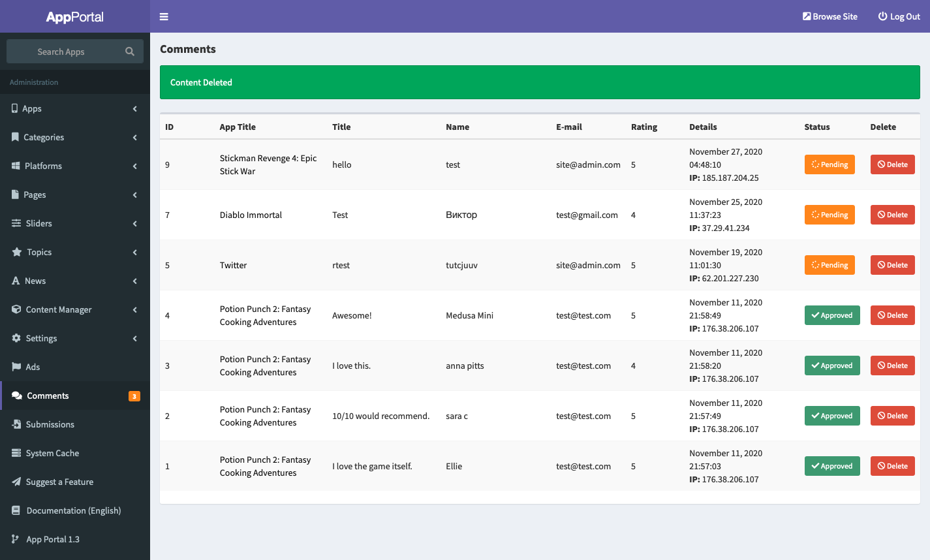This screenshot has width=930, height=560.
Task: Click the Documentation book icon
Action: pos(16,510)
